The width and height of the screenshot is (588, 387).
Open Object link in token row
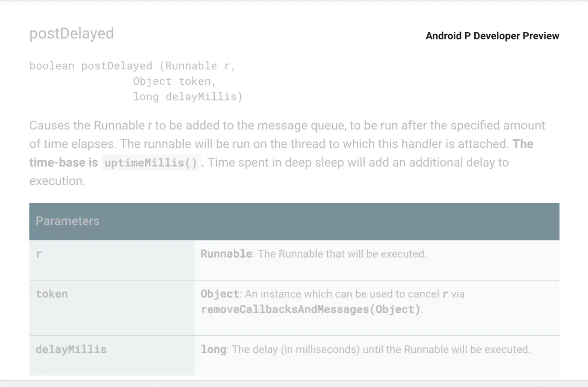click(220, 294)
